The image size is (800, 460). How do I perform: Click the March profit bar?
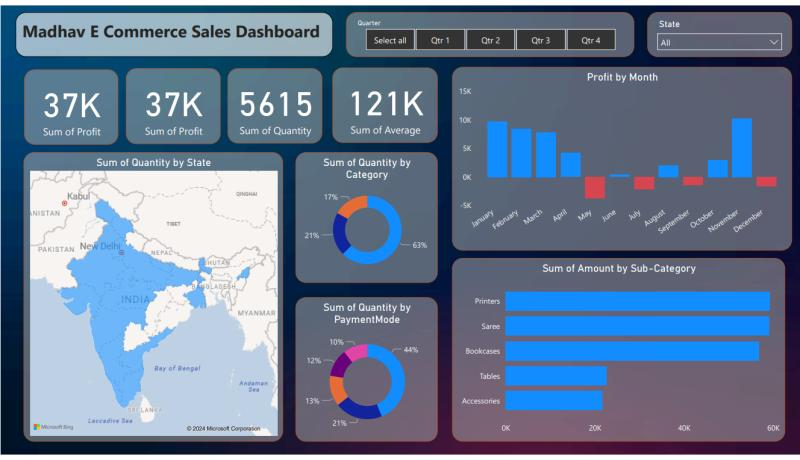(546, 155)
